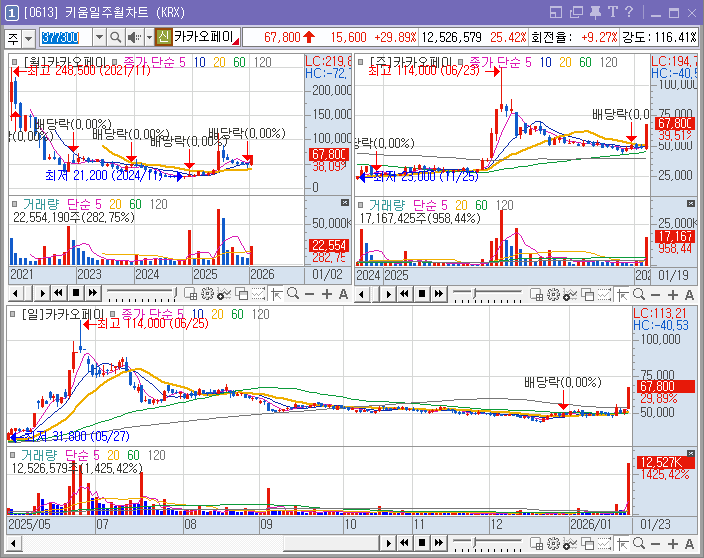Toggle crosshair cursor icon in daily toolbar
This screenshot has height=558, width=704.
623,544
